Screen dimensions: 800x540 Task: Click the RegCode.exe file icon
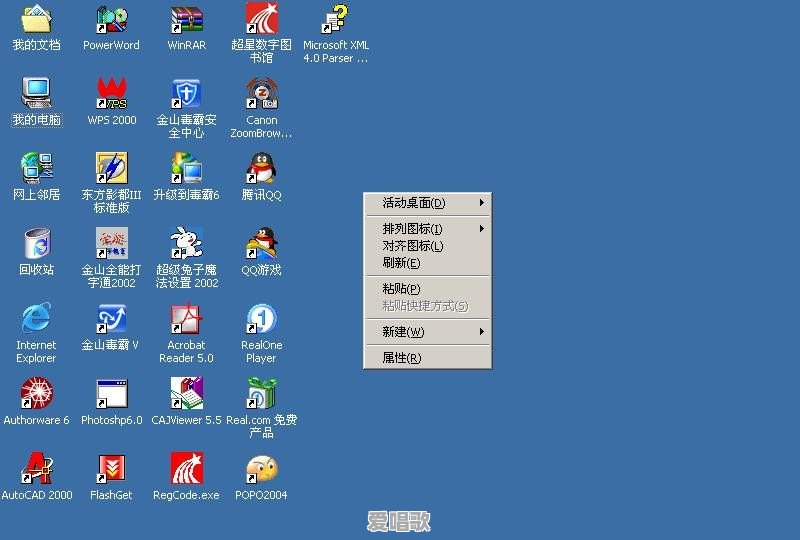pyautogui.click(x=187, y=468)
